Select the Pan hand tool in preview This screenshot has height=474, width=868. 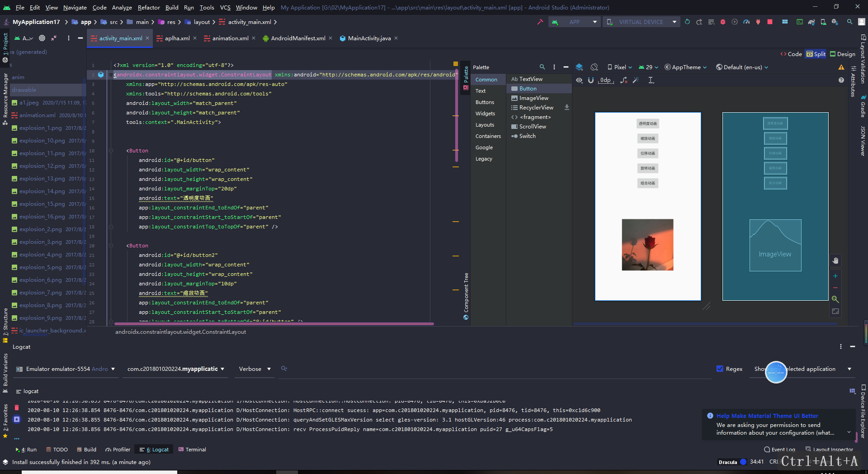(x=835, y=261)
